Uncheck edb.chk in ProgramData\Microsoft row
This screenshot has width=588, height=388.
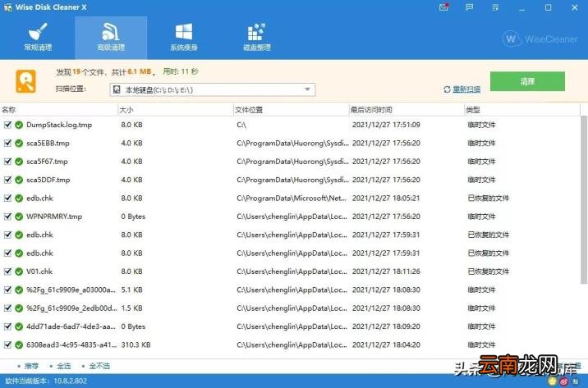tap(7, 199)
